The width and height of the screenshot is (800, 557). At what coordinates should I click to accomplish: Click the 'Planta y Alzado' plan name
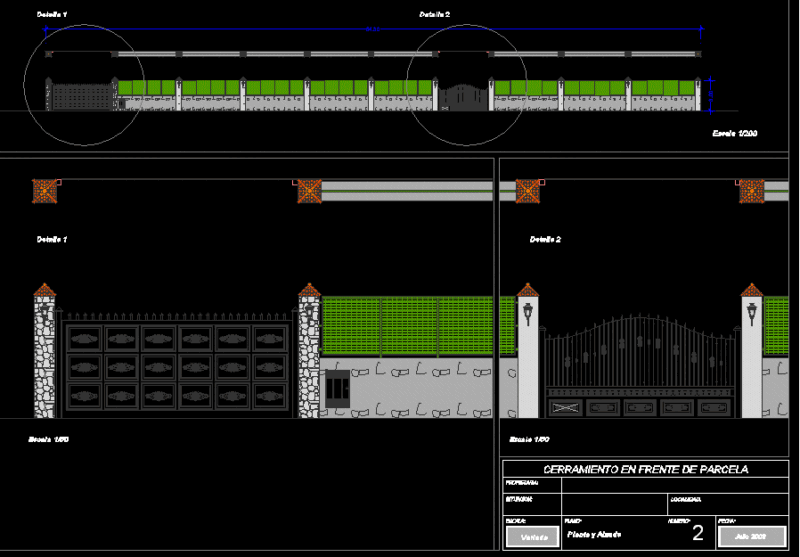coord(594,535)
